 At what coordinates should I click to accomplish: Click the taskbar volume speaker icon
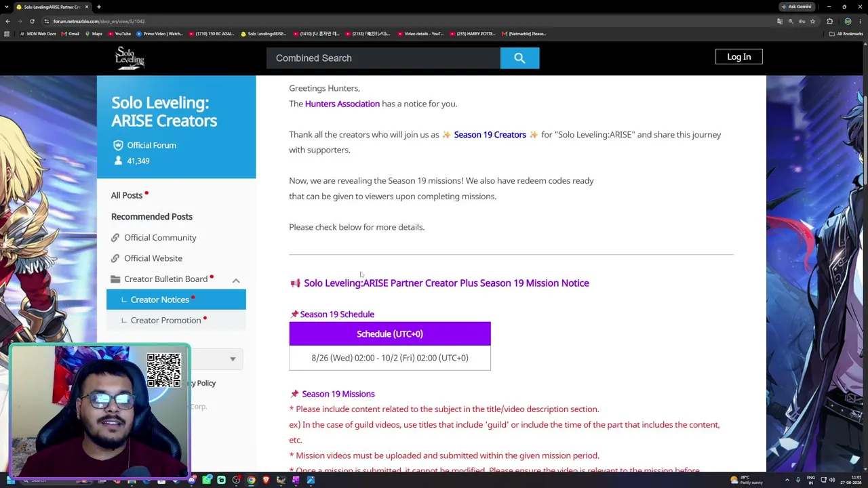[x=832, y=481]
